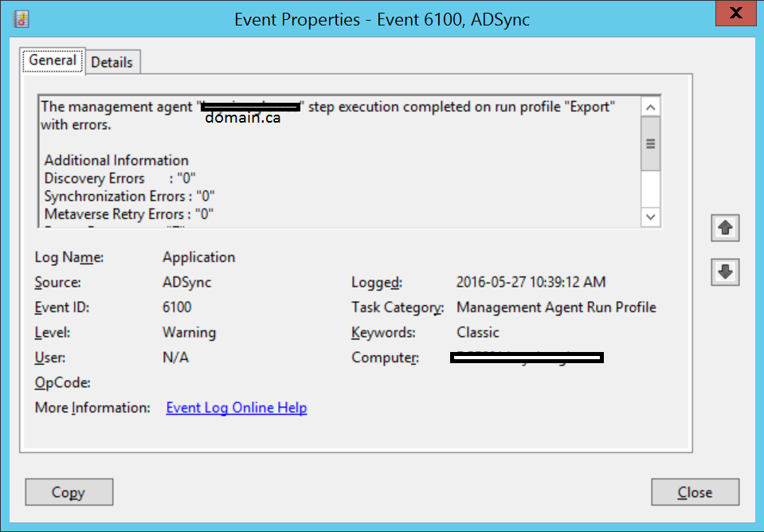Click the 'Synchronization Errors' line in description
Viewport: 764px width, 532px height.
130,197
